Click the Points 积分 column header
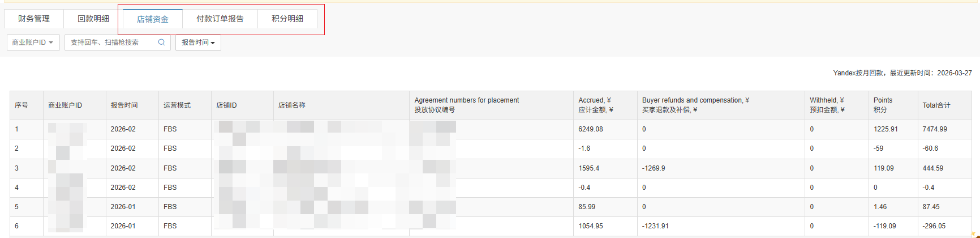This screenshot has width=980, height=238. coord(883,105)
